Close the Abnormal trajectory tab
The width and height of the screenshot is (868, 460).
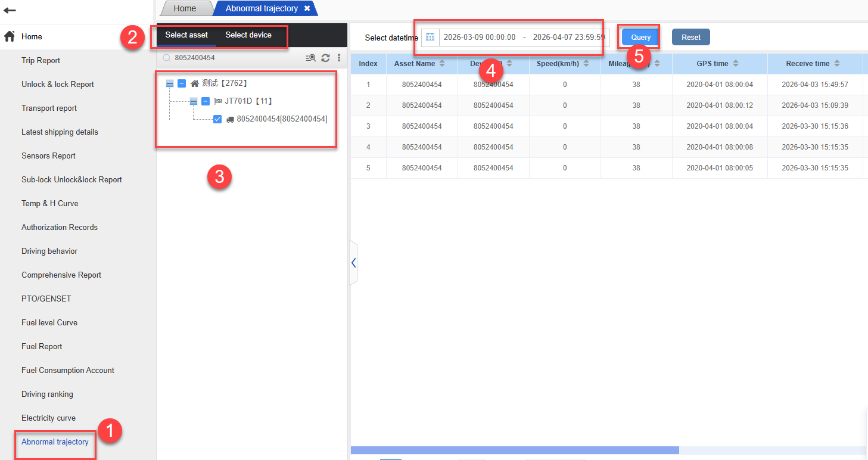coord(307,8)
